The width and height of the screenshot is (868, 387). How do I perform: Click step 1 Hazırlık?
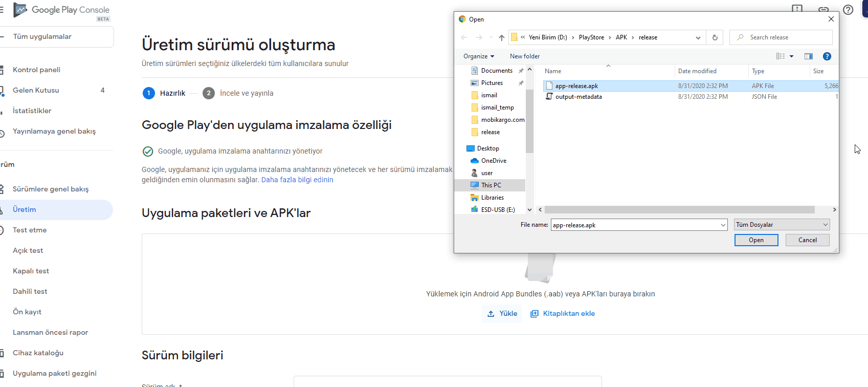tap(164, 93)
